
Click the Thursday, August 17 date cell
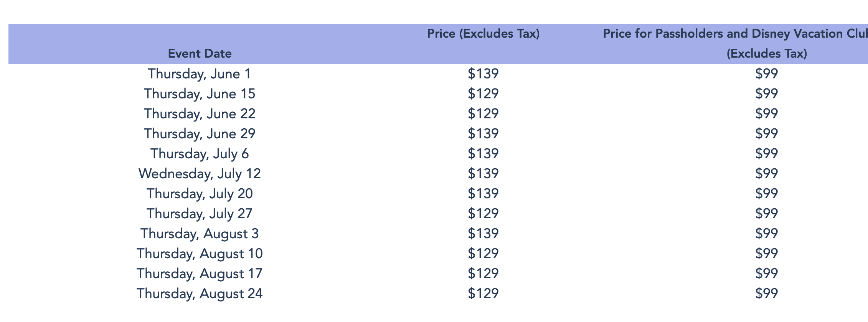(x=200, y=274)
